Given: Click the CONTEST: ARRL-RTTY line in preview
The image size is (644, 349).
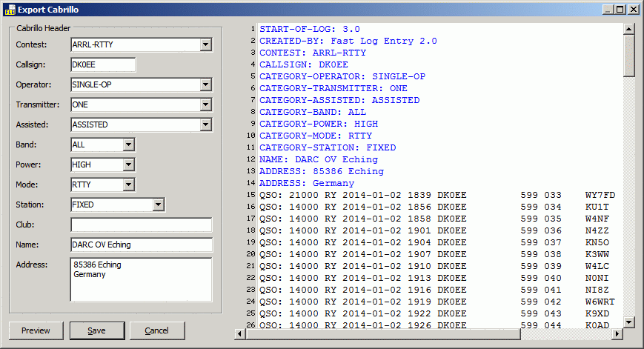Looking at the screenshot, I should [x=313, y=53].
